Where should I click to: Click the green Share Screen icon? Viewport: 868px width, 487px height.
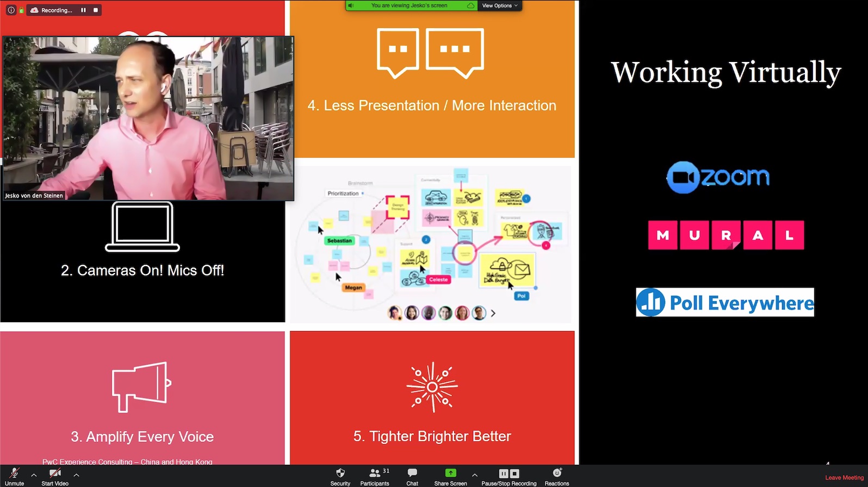click(450, 473)
